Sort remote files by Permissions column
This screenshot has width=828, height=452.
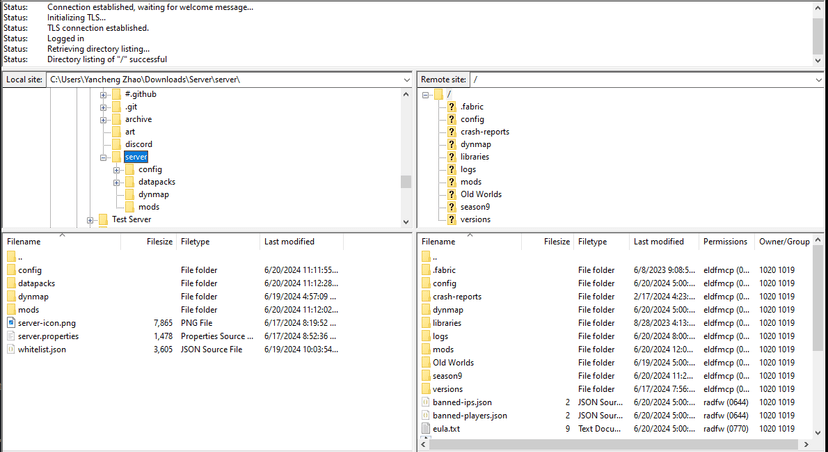pyautogui.click(x=725, y=242)
